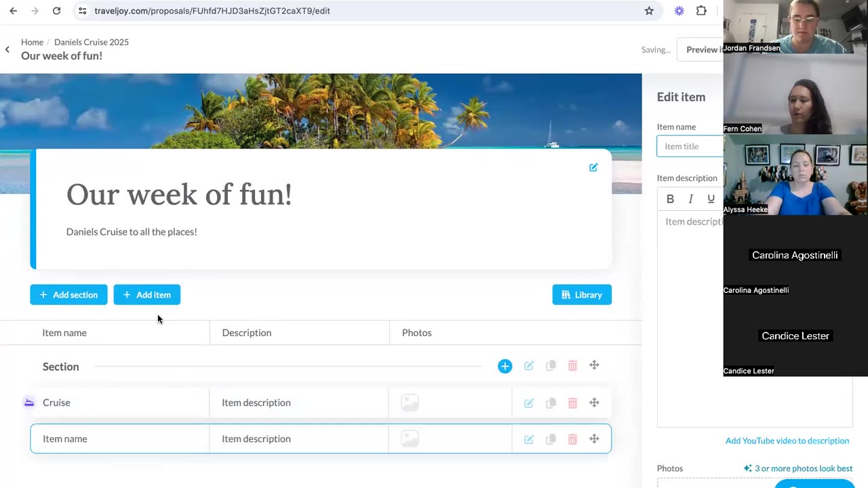Grab the Item name row move handle

pos(594,439)
